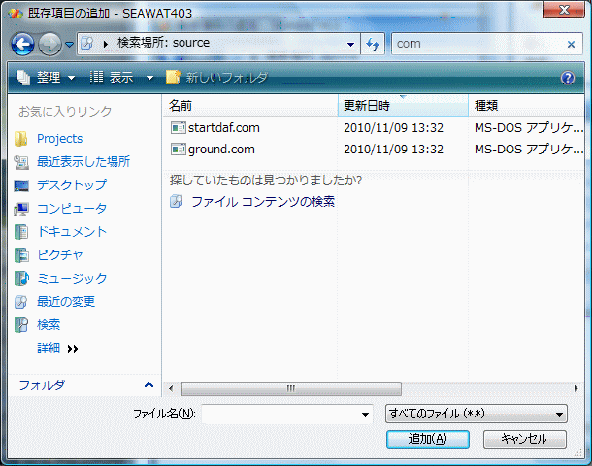Click the 表示 (Views) button
The image size is (592, 466).
(x=111, y=78)
